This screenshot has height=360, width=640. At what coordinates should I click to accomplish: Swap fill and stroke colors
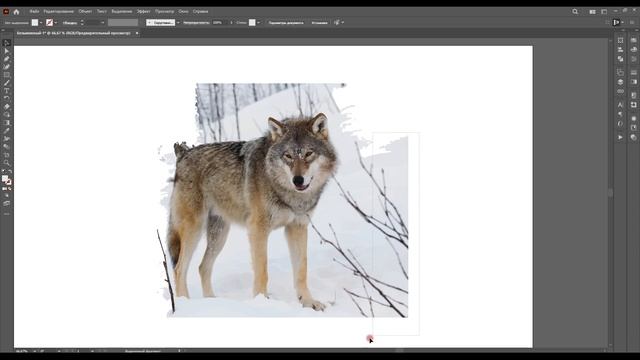click(10, 172)
